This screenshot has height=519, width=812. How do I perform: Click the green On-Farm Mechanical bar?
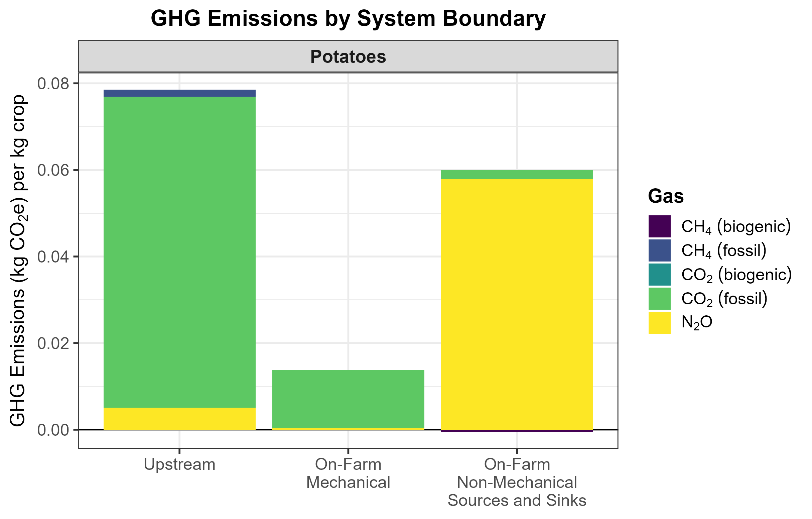(348, 399)
